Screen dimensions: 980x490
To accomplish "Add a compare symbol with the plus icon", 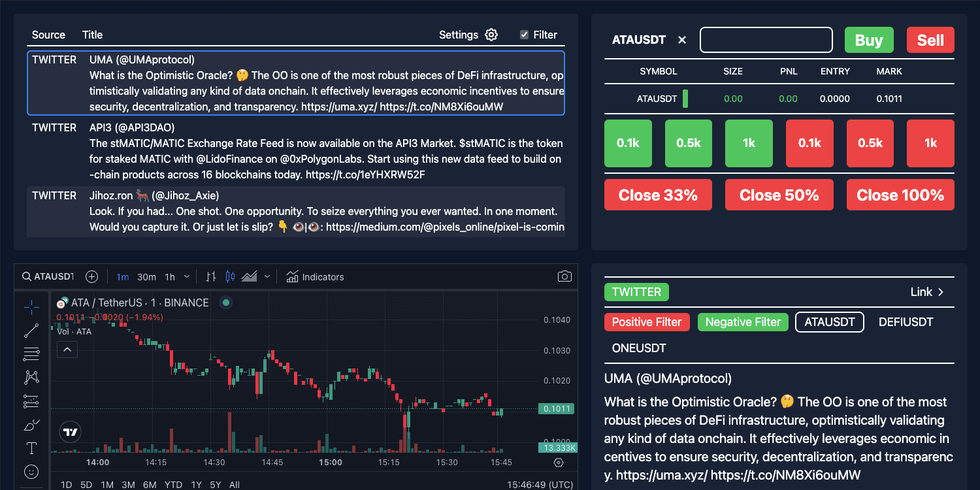I will coord(92,276).
